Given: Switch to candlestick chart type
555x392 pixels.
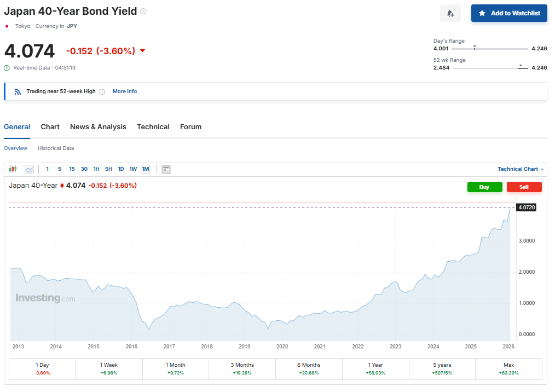Looking at the screenshot, I should [x=13, y=169].
